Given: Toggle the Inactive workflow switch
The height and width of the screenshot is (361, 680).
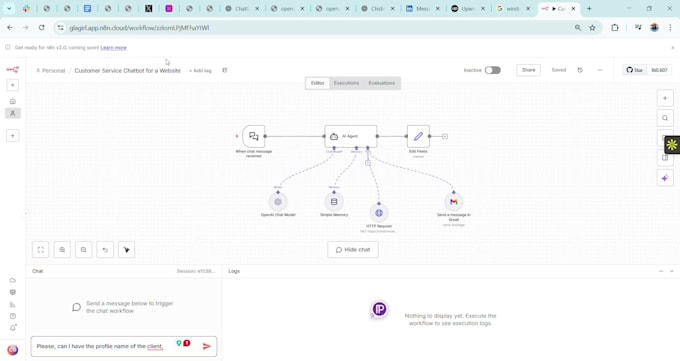Looking at the screenshot, I should click(x=493, y=70).
